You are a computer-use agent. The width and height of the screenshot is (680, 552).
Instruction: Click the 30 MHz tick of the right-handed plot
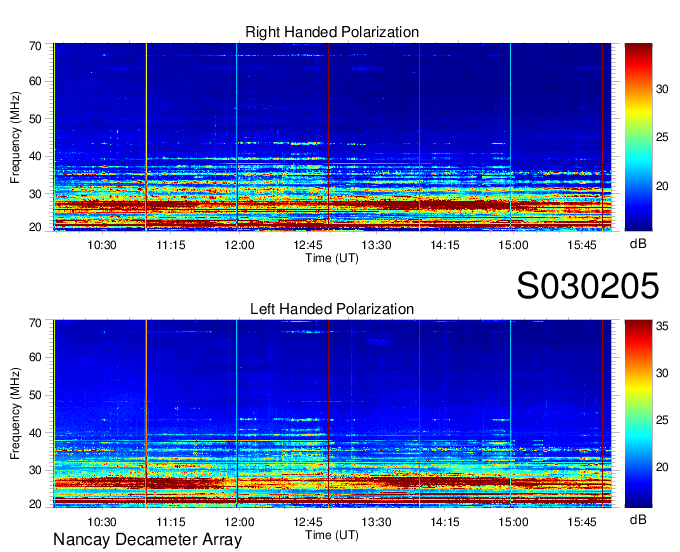click(35, 194)
